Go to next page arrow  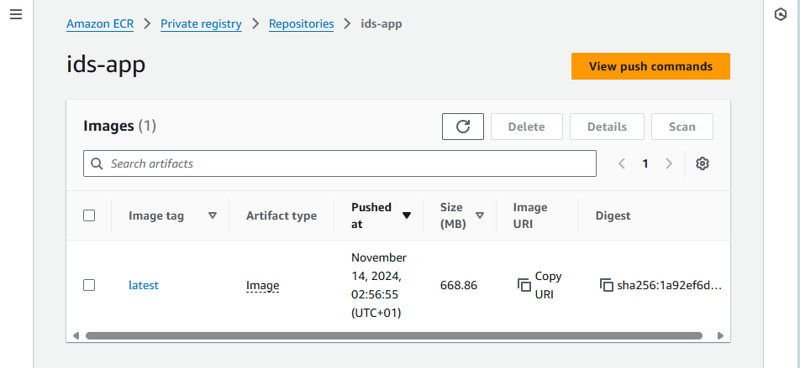[x=669, y=164]
